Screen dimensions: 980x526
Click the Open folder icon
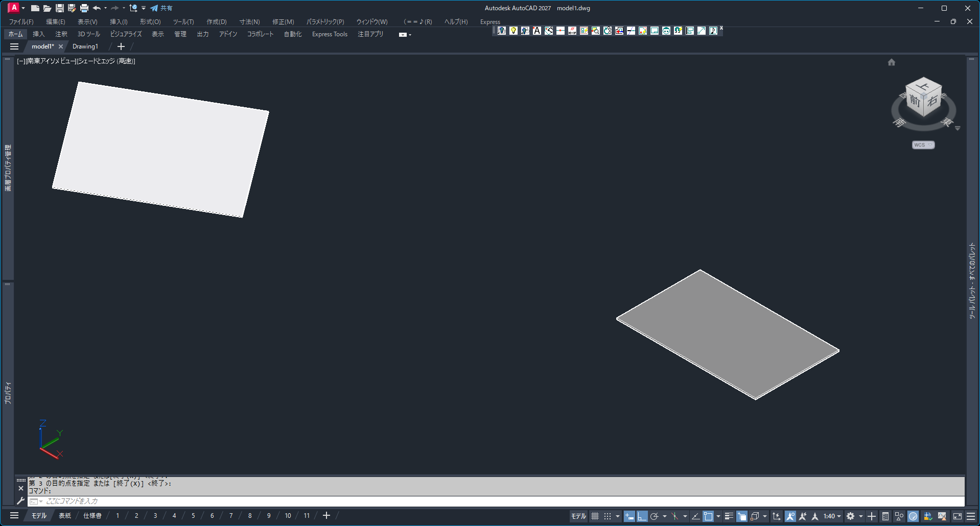pyautogui.click(x=47, y=8)
